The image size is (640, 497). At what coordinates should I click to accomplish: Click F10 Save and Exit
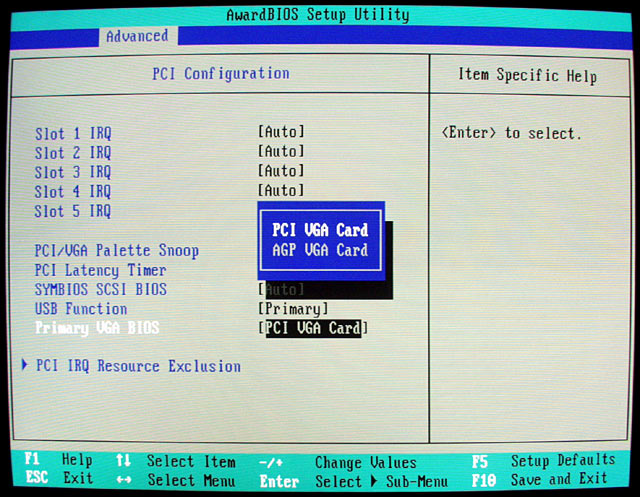pyautogui.click(x=541, y=480)
